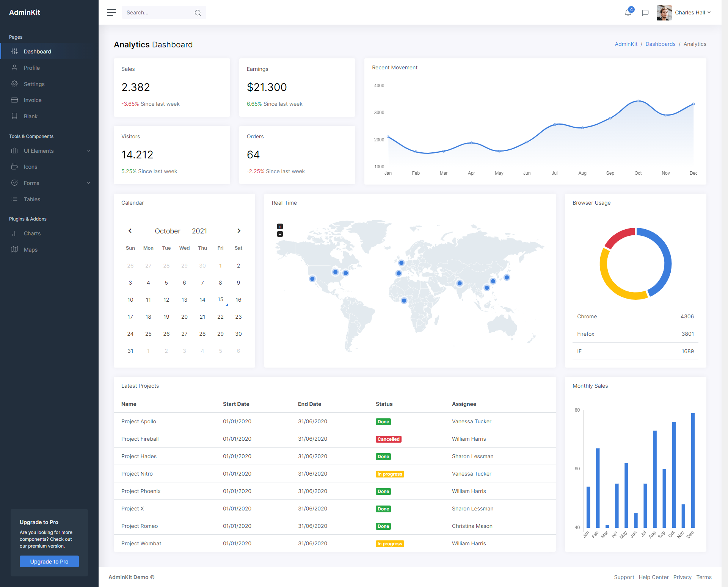Click the chat message icon
Image resolution: width=728 pixels, height=587 pixels.
coord(646,12)
